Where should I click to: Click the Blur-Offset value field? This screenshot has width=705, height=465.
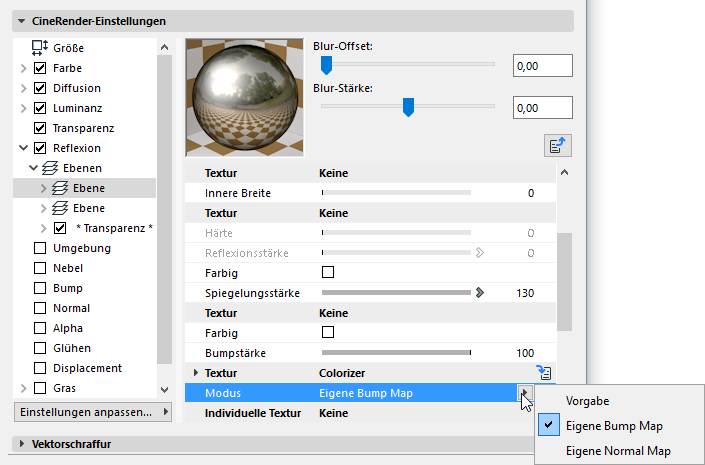(541, 66)
